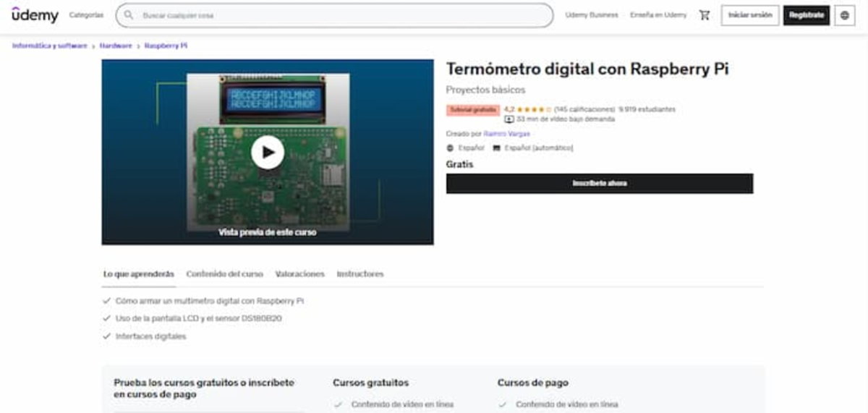Viewport: 868px width, 413px height.
Task: Click the star rating icons
Action: click(x=535, y=109)
